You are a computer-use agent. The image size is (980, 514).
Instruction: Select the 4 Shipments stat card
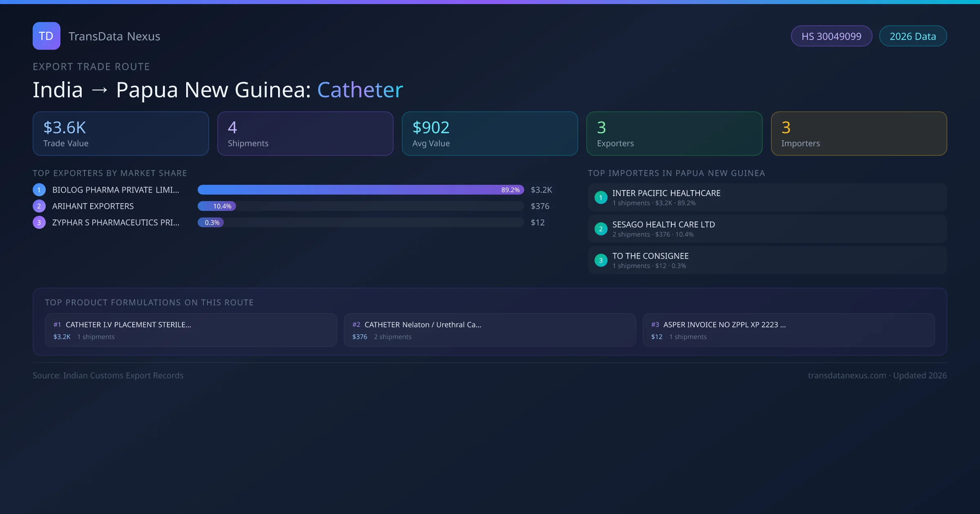305,133
